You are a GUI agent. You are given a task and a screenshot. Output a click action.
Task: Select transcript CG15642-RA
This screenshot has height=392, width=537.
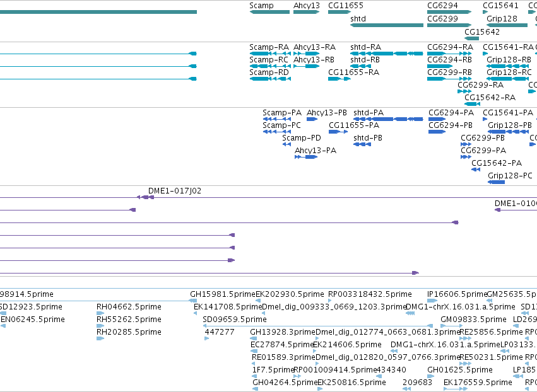coord(472,103)
